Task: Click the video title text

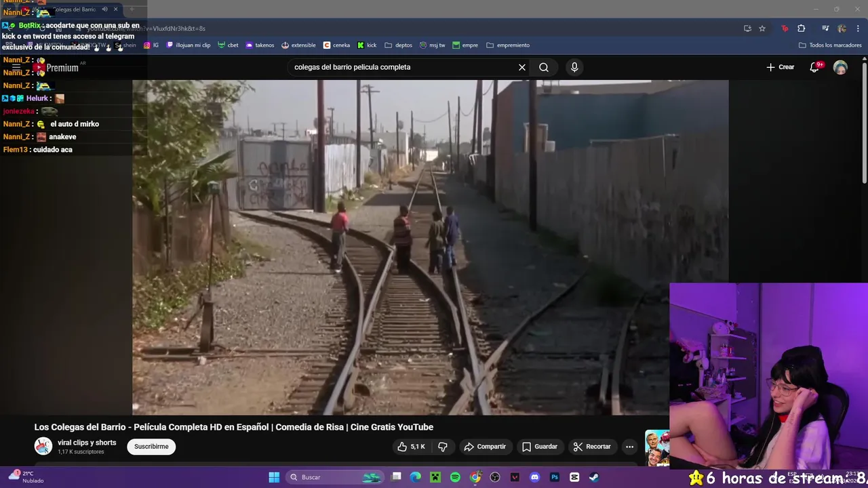Action: [234, 427]
